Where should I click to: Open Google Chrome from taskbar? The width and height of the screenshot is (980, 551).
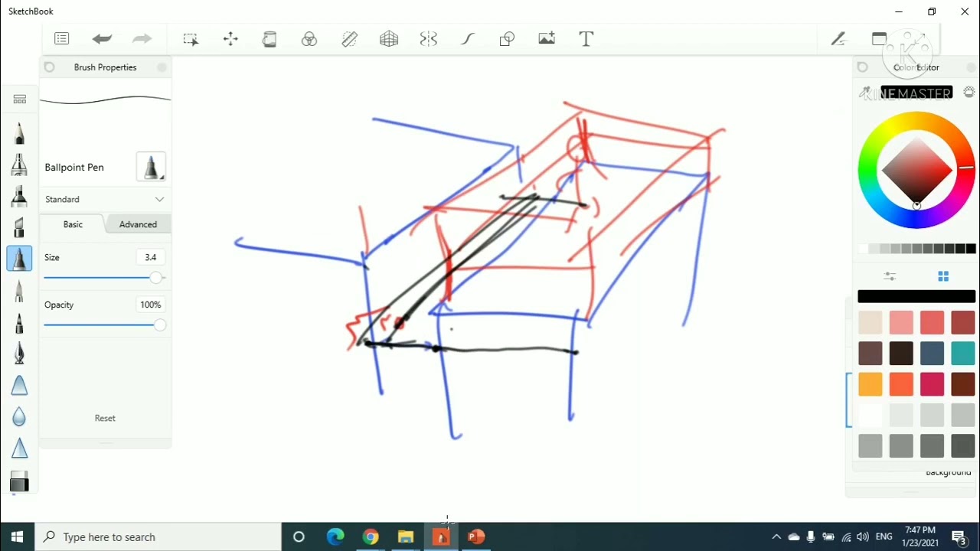(370, 536)
